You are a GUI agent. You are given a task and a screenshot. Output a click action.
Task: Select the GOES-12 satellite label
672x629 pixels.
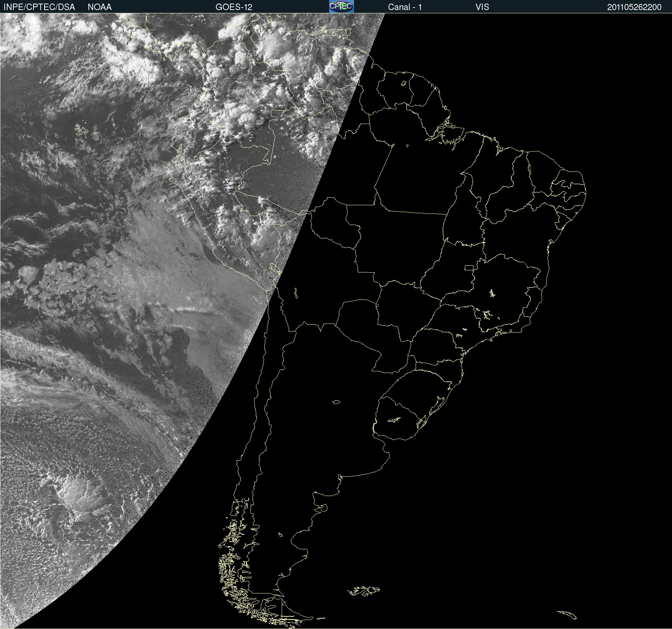[x=234, y=7]
